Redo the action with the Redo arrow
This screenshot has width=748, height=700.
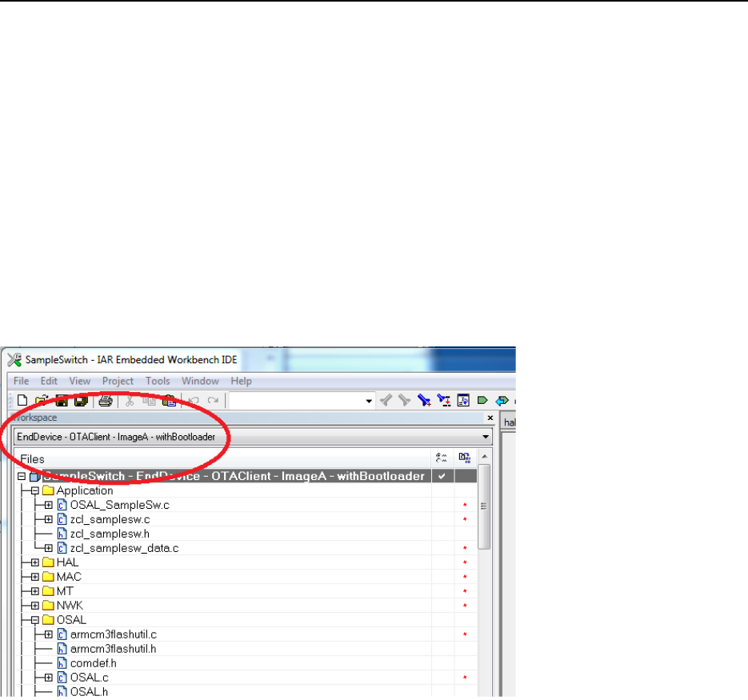tap(213, 400)
